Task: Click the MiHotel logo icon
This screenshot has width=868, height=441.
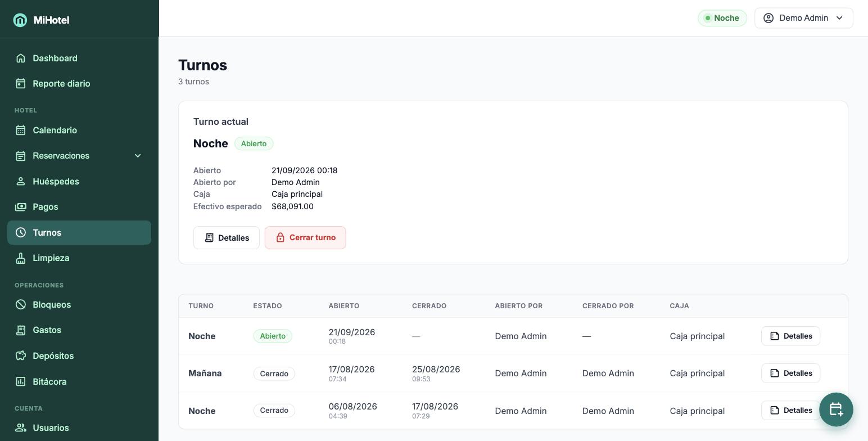Action: (x=20, y=20)
